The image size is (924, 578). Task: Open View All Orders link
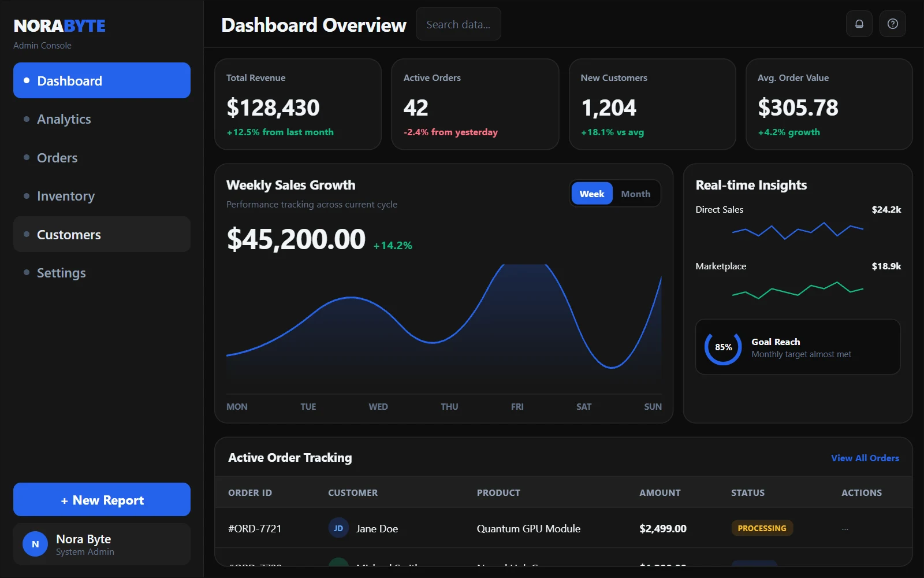(x=865, y=457)
